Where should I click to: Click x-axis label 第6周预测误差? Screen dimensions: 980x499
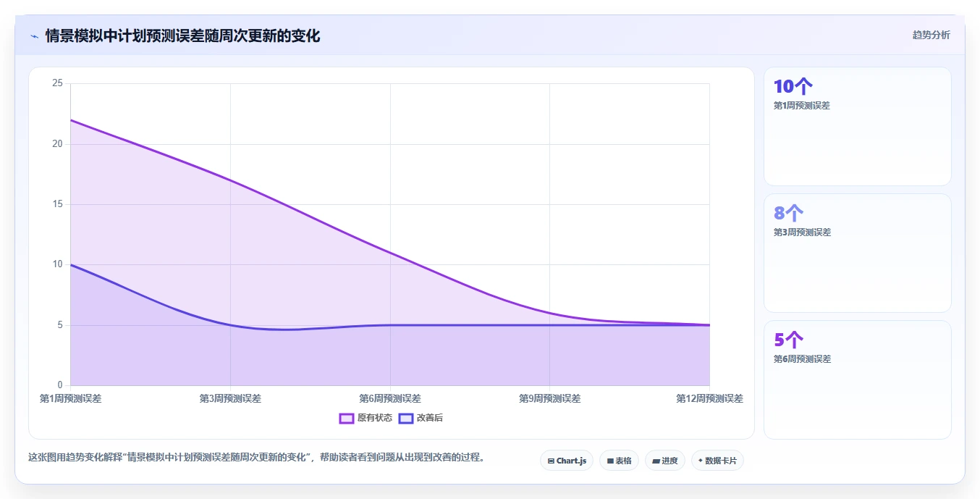(x=390, y=398)
